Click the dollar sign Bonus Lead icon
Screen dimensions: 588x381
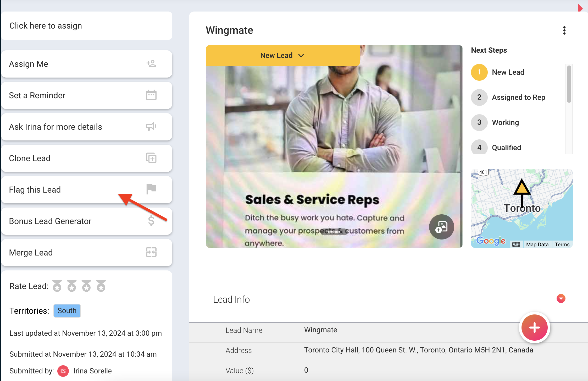point(151,221)
